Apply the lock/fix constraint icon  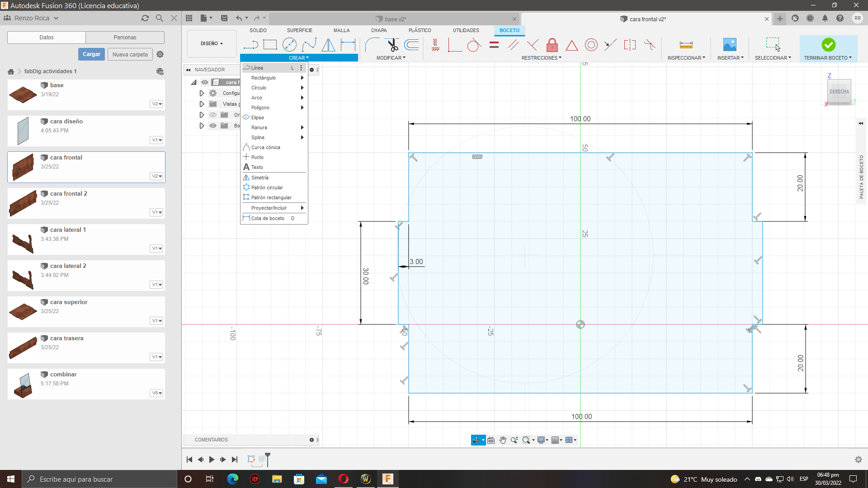click(552, 45)
